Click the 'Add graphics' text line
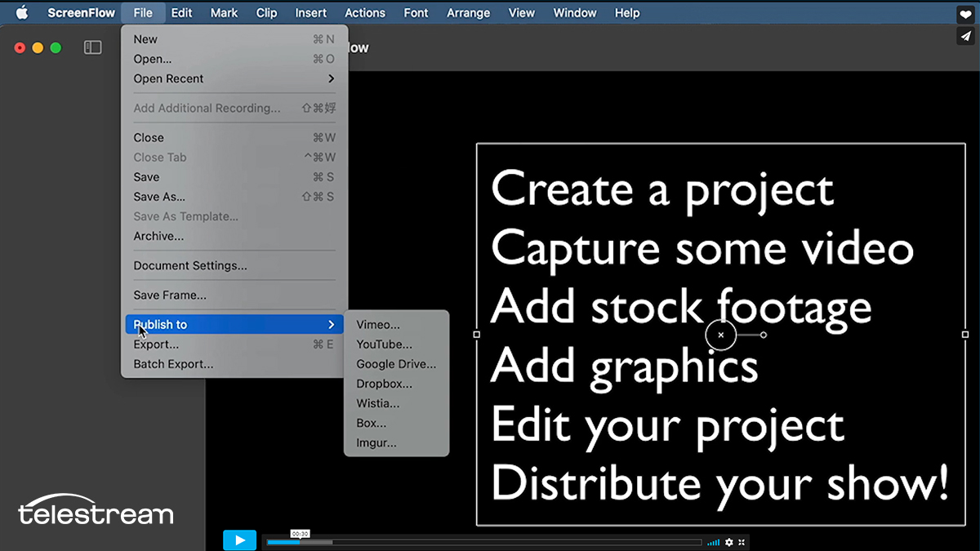This screenshot has width=980, height=551. [625, 366]
